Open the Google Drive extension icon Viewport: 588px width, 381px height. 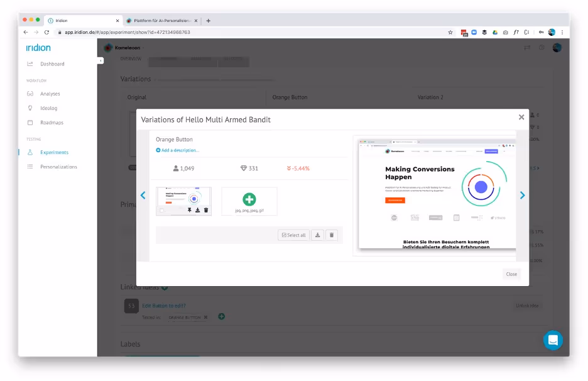pyautogui.click(x=495, y=32)
